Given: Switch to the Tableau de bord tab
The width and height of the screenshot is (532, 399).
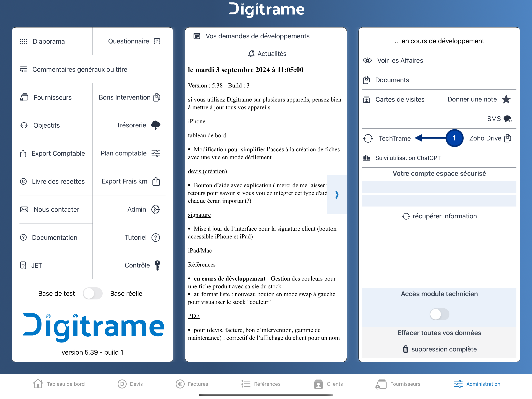Looking at the screenshot, I should (x=59, y=384).
